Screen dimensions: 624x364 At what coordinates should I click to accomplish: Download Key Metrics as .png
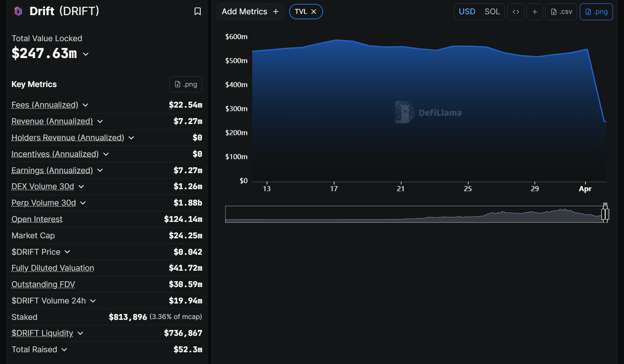(186, 84)
